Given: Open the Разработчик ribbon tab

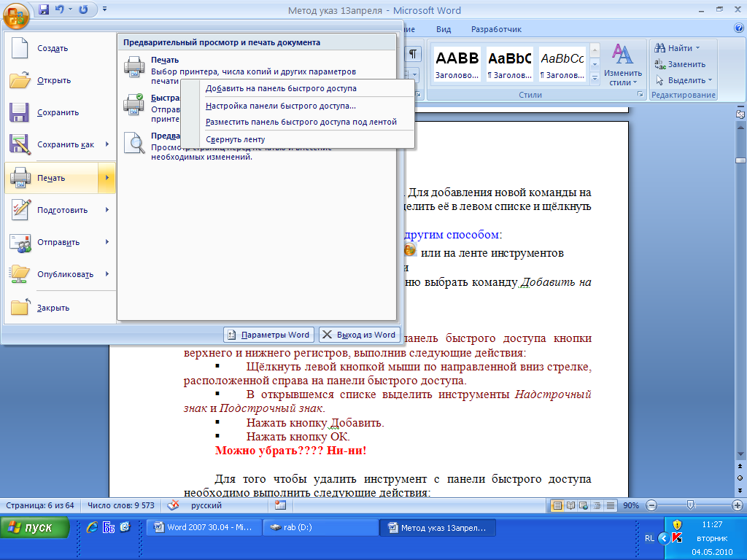Looking at the screenshot, I should point(496,29).
